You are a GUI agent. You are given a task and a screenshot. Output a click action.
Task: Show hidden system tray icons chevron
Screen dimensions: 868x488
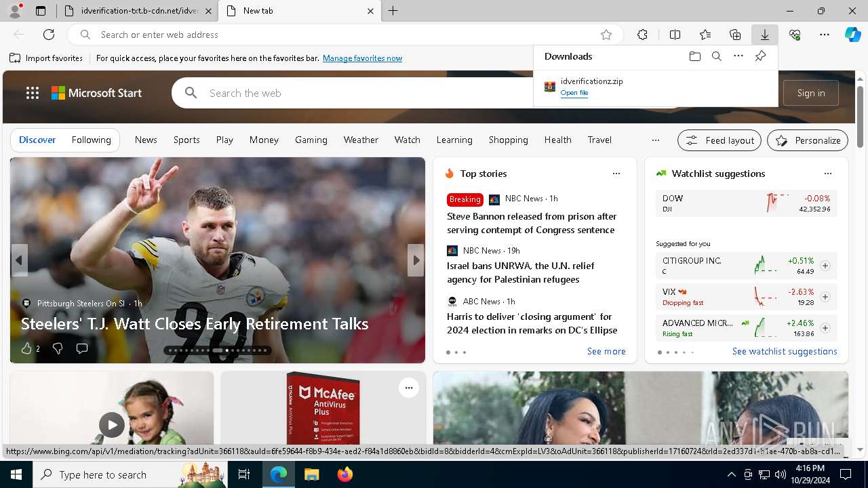point(731,474)
